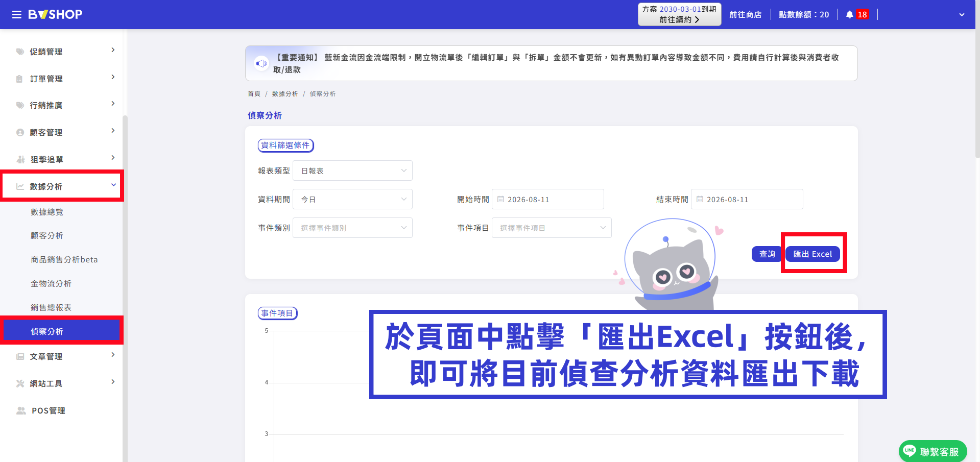
Task: Open 數據總覽 submenu item
Action: tap(47, 212)
